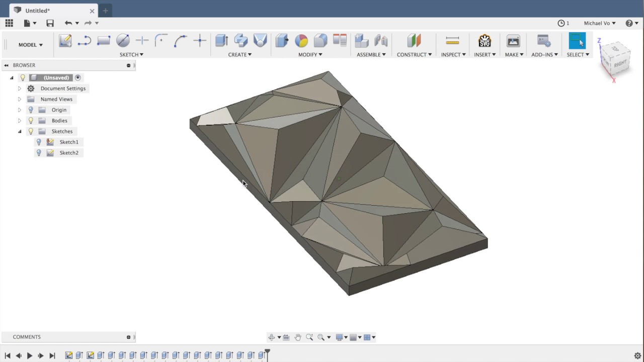Click the Extrude tool icon

tap(221, 41)
